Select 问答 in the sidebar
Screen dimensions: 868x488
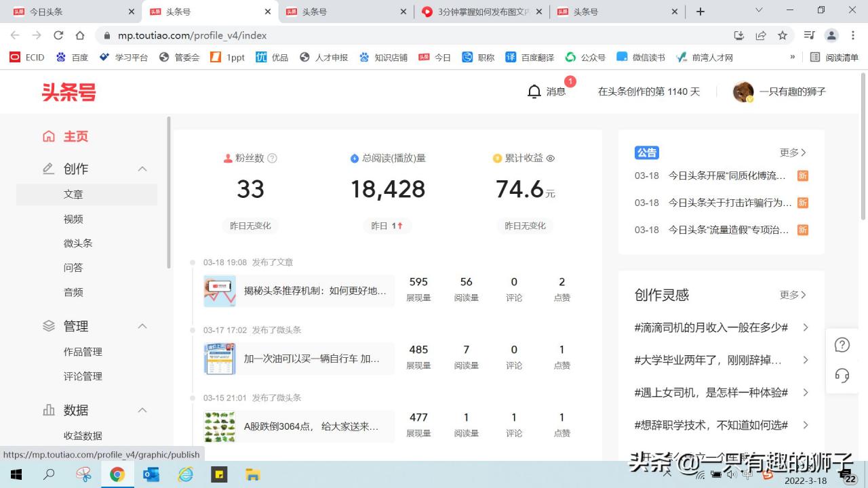(x=73, y=268)
